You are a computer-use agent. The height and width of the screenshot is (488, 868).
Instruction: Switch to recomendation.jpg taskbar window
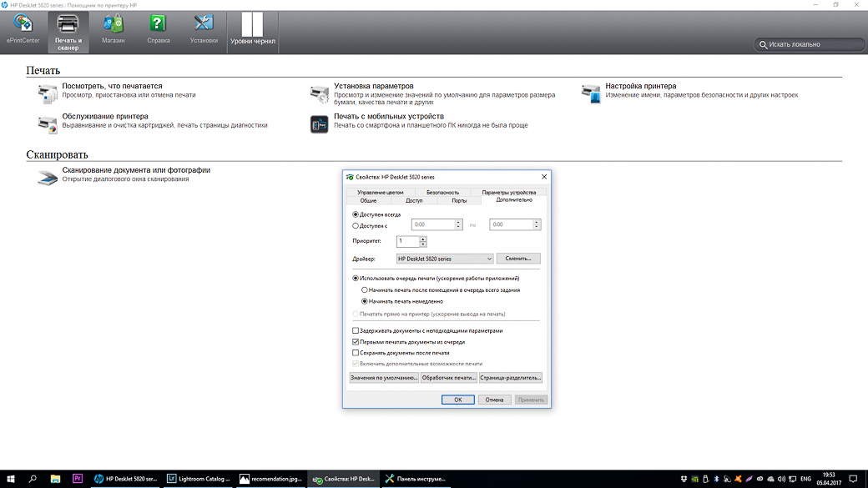click(x=271, y=479)
